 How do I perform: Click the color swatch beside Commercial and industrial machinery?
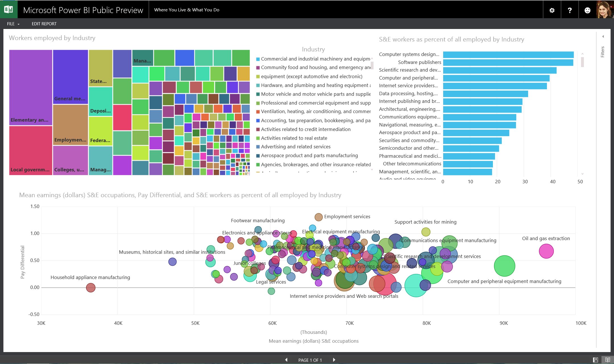pyautogui.click(x=257, y=59)
